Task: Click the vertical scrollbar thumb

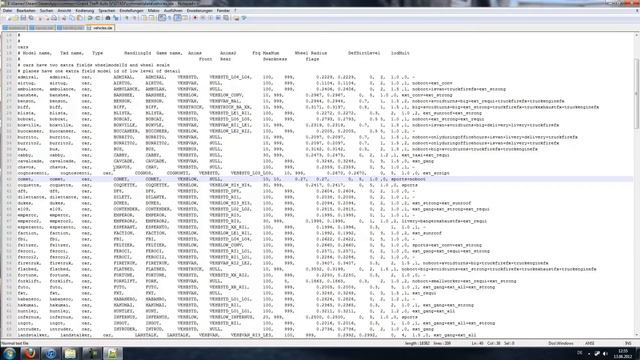Action: 636,94
